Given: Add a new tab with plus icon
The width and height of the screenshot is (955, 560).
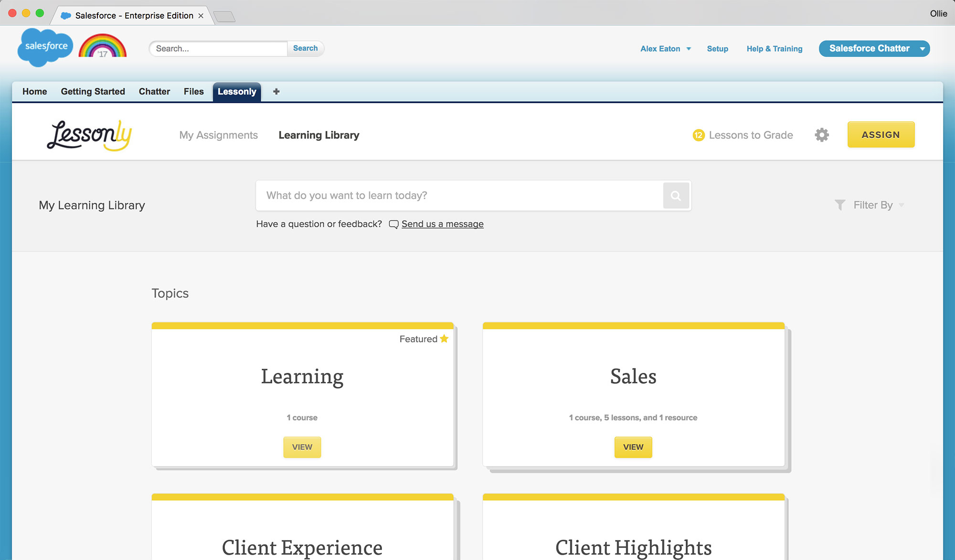Looking at the screenshot, I should coord(276,92).
